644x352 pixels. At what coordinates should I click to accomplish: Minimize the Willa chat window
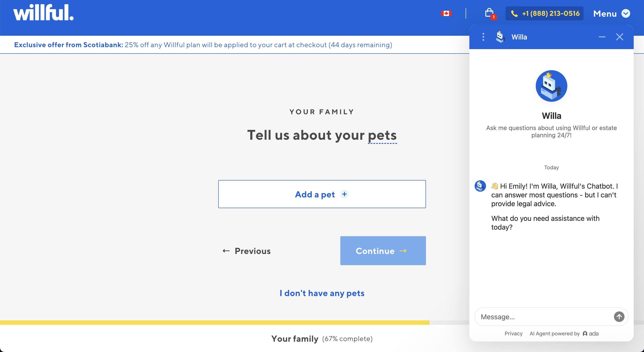tap(602, 37)
